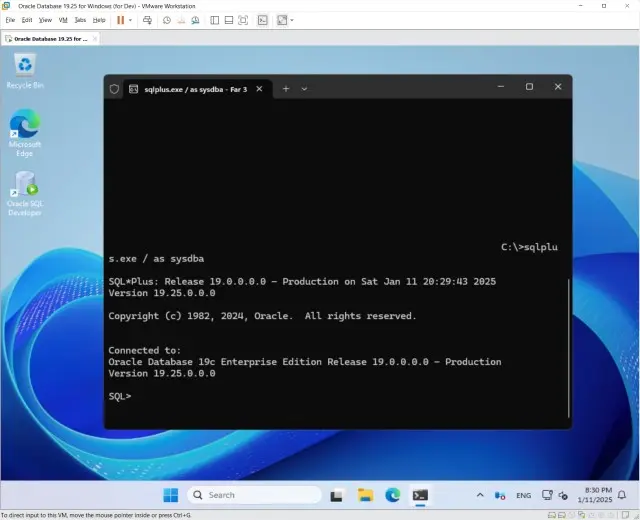The width and height of the screenshot is (640, 520).
Task: Switch to the Terminal taskbar icon
Action: tap(420, 495)
